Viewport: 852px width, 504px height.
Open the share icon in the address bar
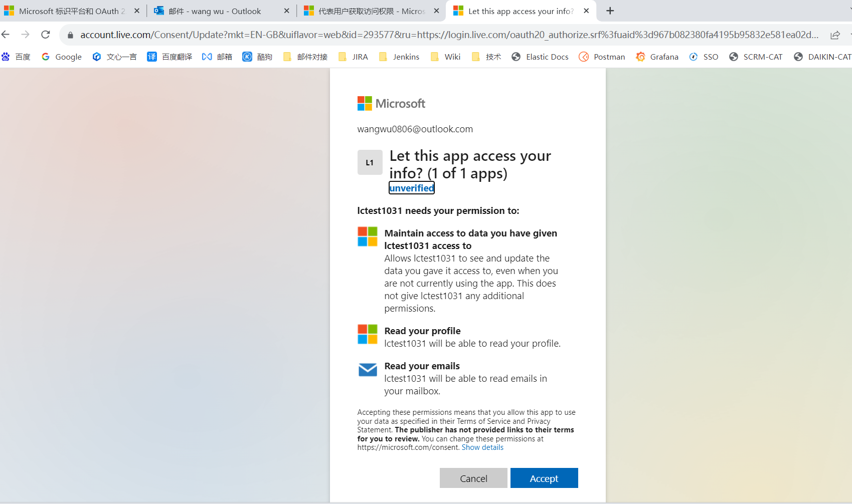pos(834,34)
